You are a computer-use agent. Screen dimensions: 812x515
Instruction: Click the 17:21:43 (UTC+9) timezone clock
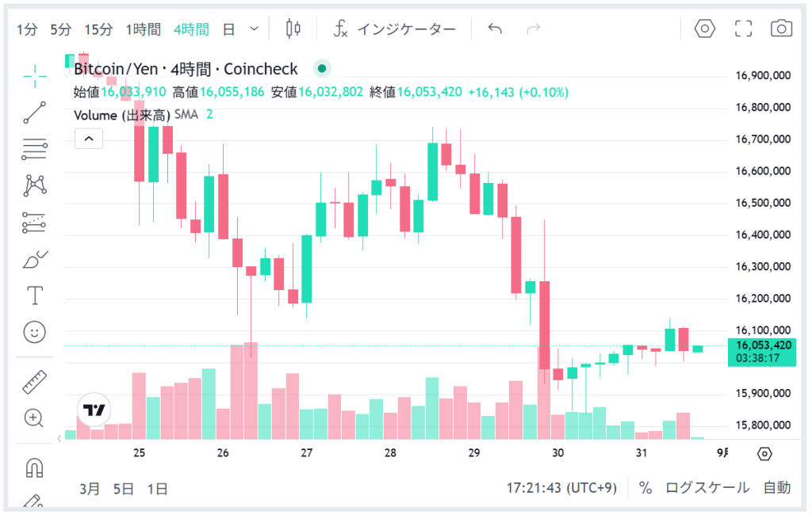coord(561,488)
